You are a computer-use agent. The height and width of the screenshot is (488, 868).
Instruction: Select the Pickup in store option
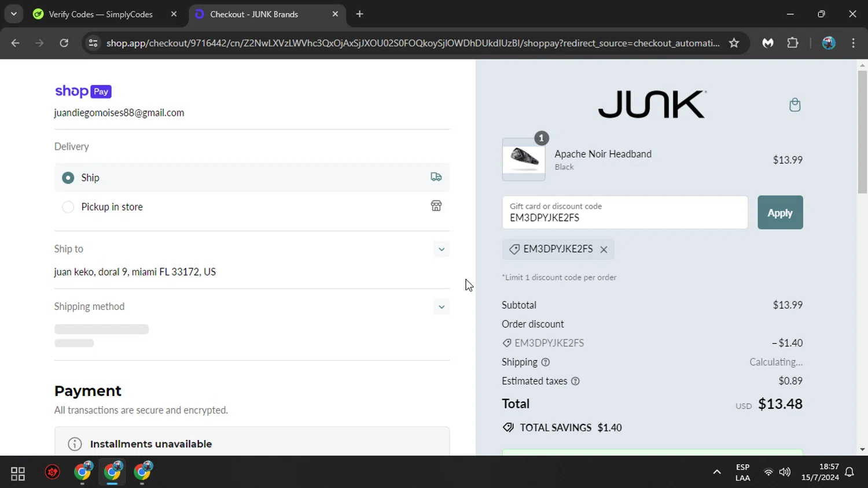click(x=68, y=206)
